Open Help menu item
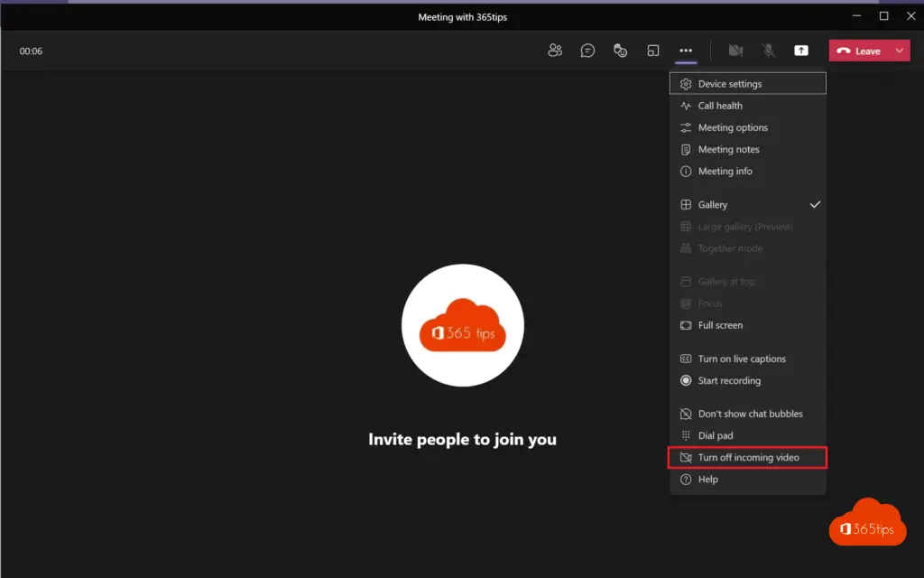The image size is (924, 578). [748, 479]
